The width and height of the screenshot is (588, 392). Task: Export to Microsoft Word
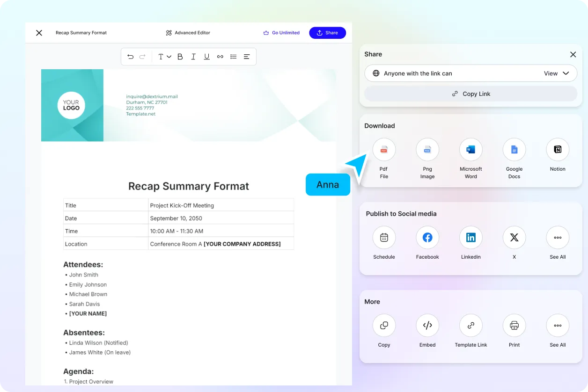coord(470,150)
